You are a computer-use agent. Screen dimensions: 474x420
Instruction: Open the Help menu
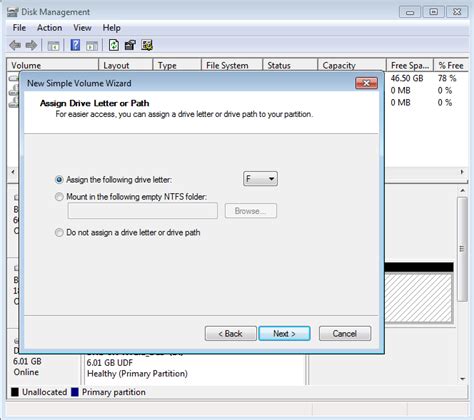tap(111, 28)
